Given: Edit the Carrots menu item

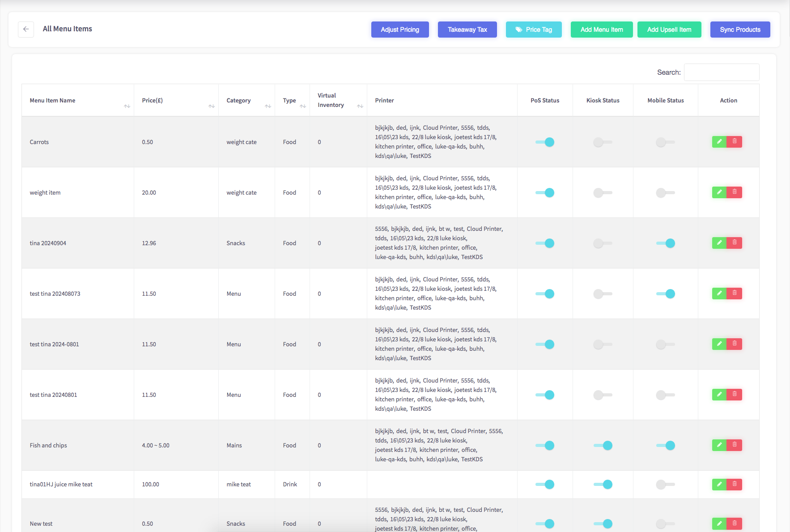Looking at the screenshot, I should 719,142.
